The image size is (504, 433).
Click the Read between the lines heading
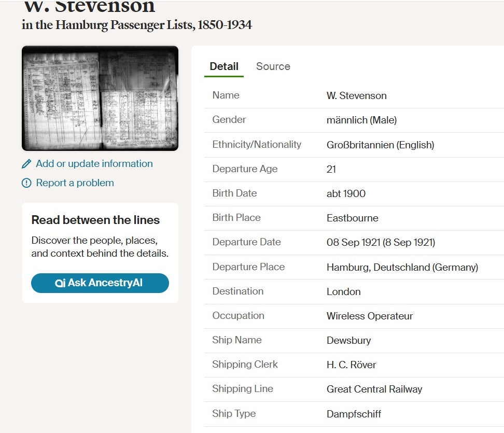tap(95, 220)
